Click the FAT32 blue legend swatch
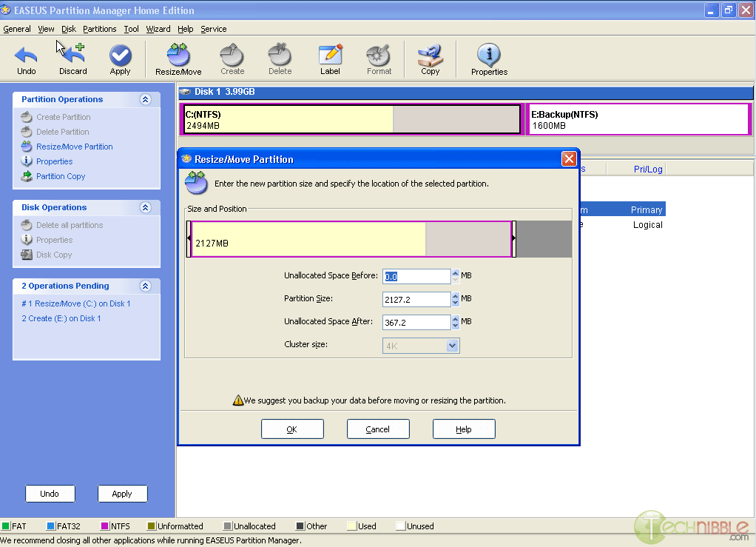This screenshot has height=547, width=756. pos(50,526)
